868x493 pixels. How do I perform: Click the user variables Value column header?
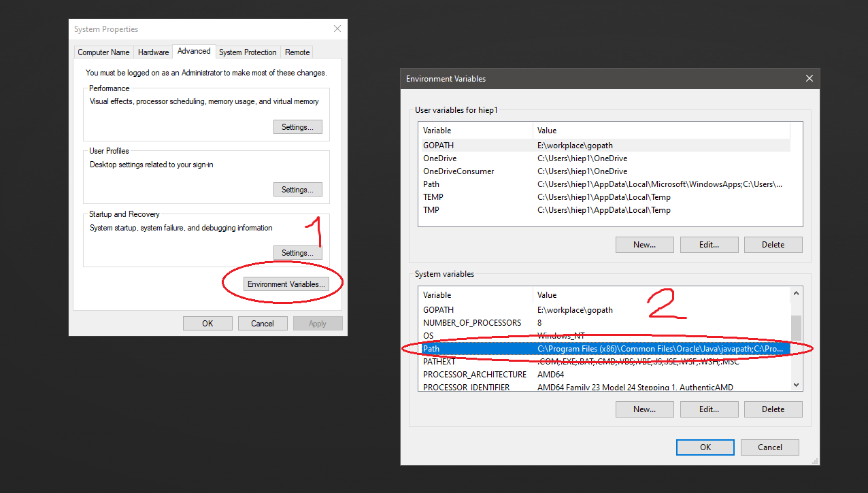(x=661, y=131)
